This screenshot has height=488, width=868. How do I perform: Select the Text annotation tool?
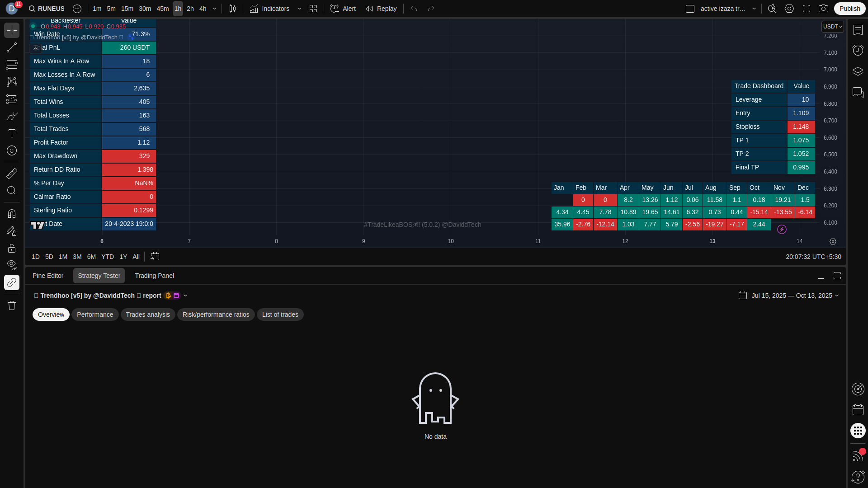coord(12,133)
